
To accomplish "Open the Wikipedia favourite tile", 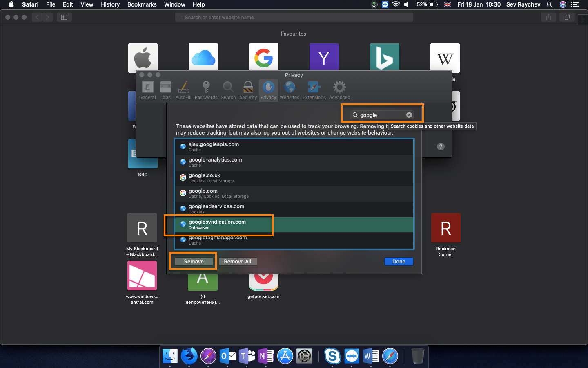I will (x=445, y=58).
